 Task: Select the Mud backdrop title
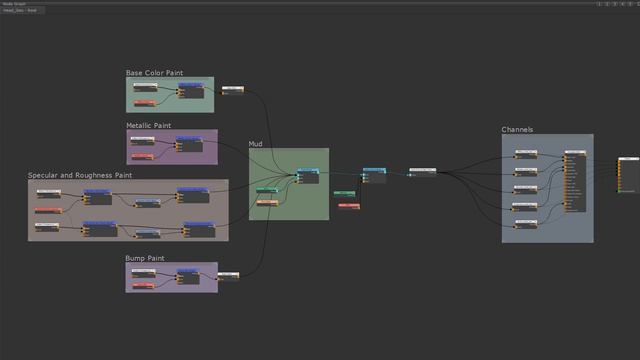[256, 144]
